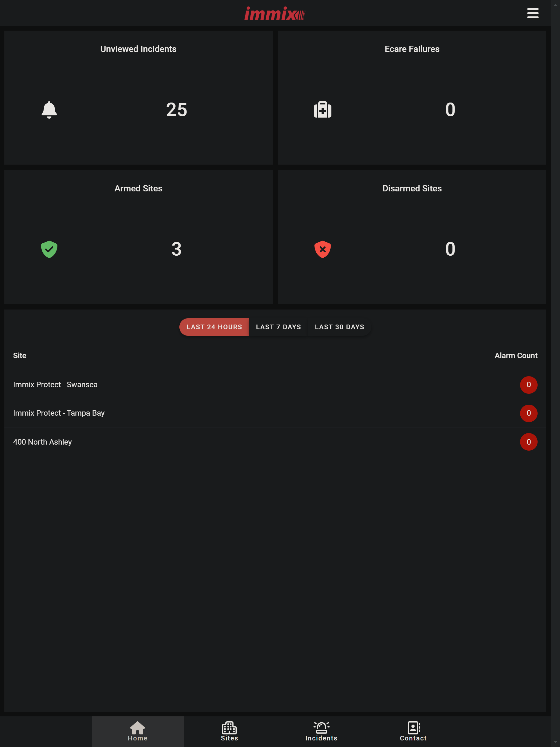Viewport: 560px width, 747px height.
Task: Select Immix Protect - Swansea site row
Action: coord(275,385)
